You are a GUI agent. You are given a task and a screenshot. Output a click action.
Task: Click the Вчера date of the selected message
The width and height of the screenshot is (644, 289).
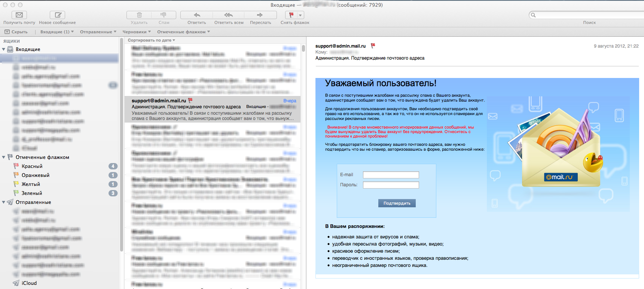290,101
